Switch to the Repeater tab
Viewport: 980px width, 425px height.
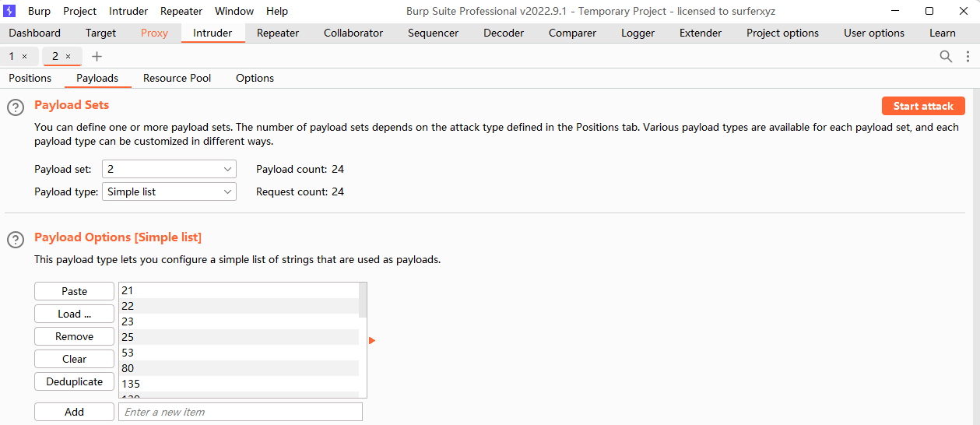(x=278, y=33)
